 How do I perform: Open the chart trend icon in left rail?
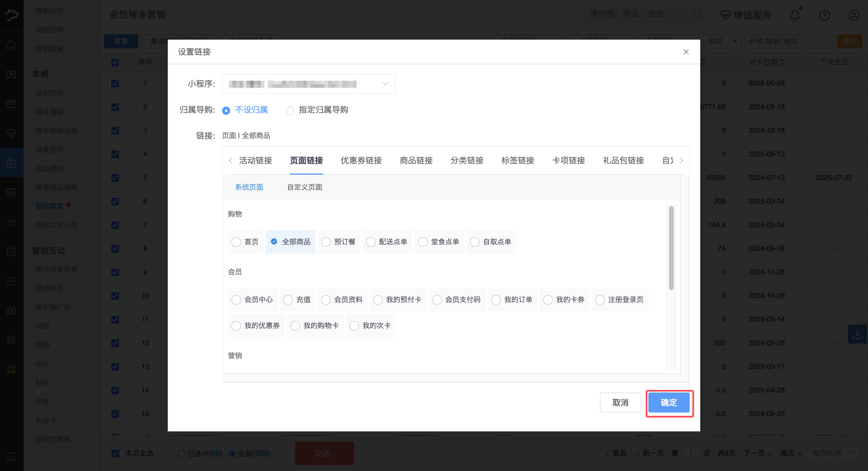point(12,222)
